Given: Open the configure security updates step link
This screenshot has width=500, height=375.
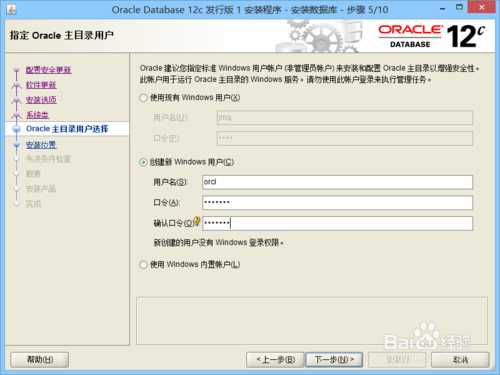Looking at the screenshot, I should pyautogui.click(x=49, y=70).
